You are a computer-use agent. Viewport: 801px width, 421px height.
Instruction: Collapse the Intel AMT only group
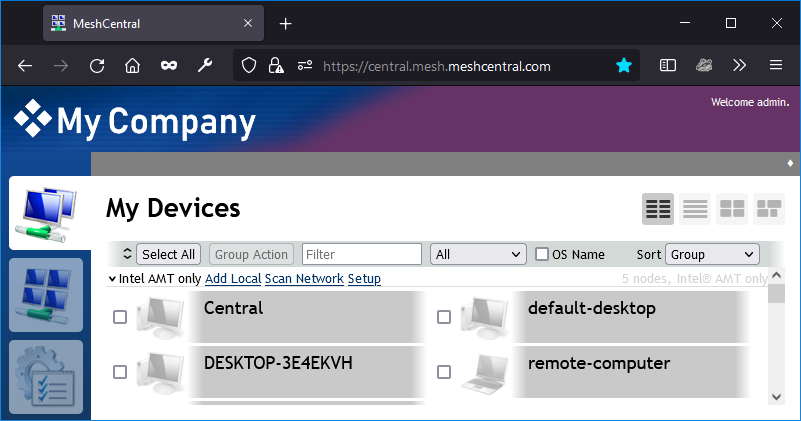pyautogui.click(x=112, y=279)
